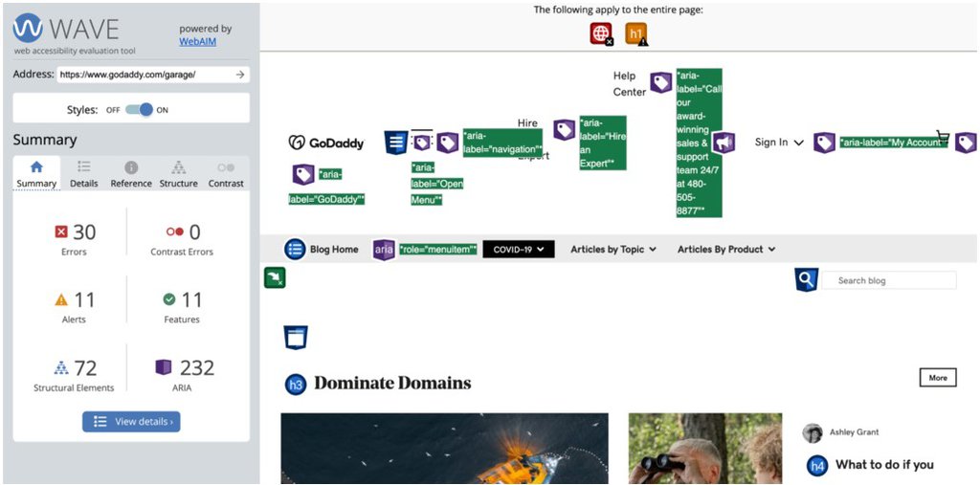Click the ARIA label icon beside Hire
The height and width of the screenshot is (485, 980).
tap(564, 130)
